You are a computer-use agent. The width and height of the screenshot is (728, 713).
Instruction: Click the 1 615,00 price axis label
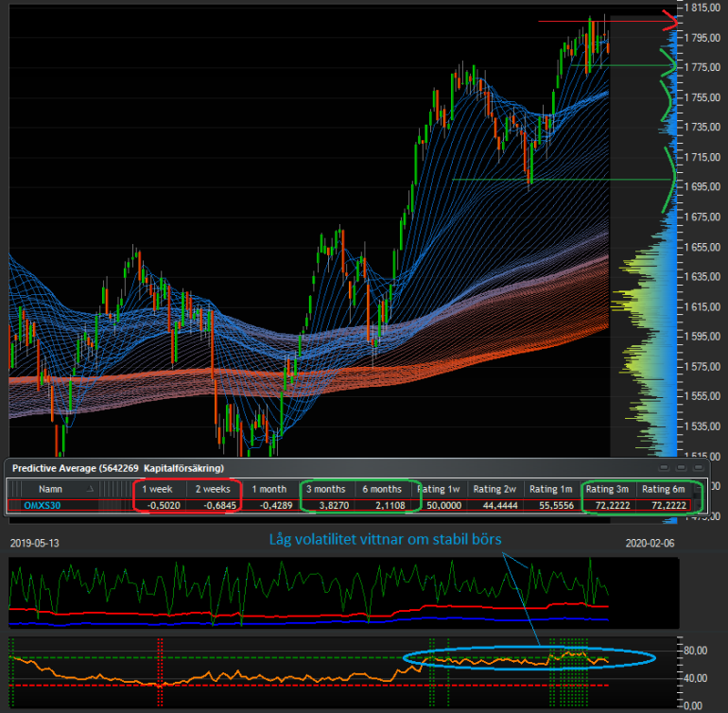point(702,306)
